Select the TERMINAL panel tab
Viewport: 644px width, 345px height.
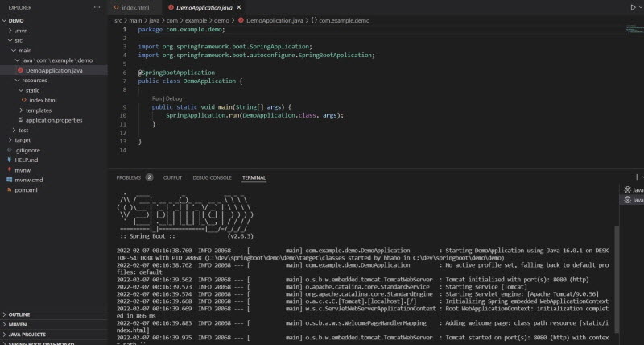254,177
